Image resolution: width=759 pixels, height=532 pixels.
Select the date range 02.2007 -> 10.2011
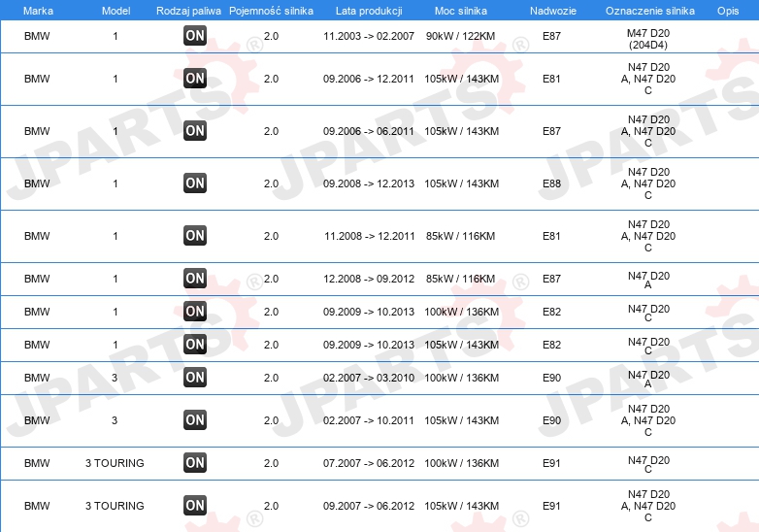pyautogui.click(x=369, y=420)
